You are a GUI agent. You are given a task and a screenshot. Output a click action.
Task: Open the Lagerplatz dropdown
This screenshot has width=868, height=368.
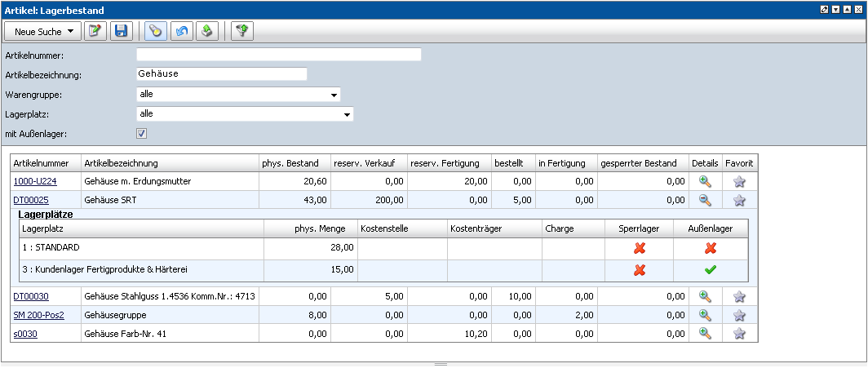pos(347,114)
